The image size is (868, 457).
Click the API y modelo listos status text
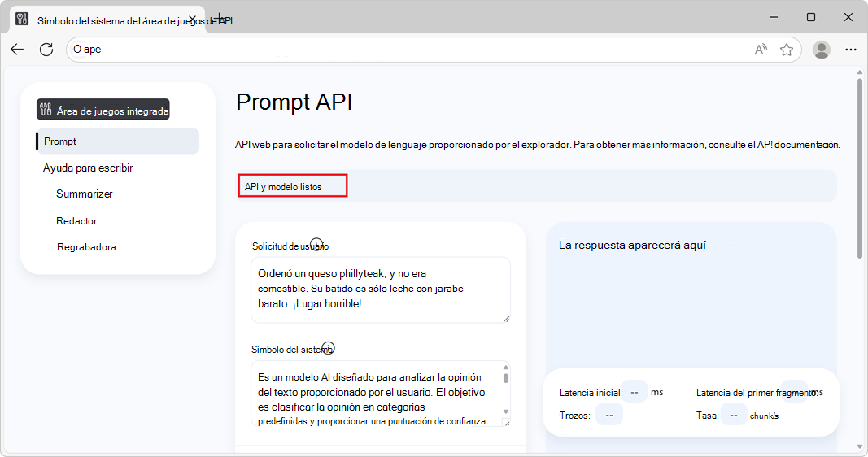(x=283, y=187)
